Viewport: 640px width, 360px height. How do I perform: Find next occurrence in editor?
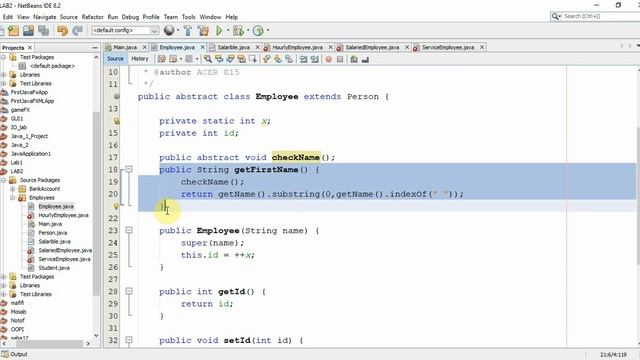(x=230, y=59)
